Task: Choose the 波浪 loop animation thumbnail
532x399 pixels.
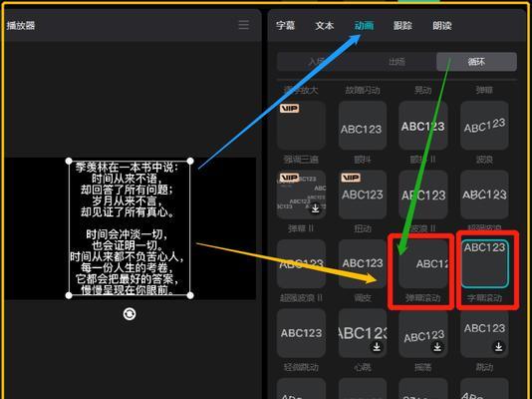Action: click(484, 126)
